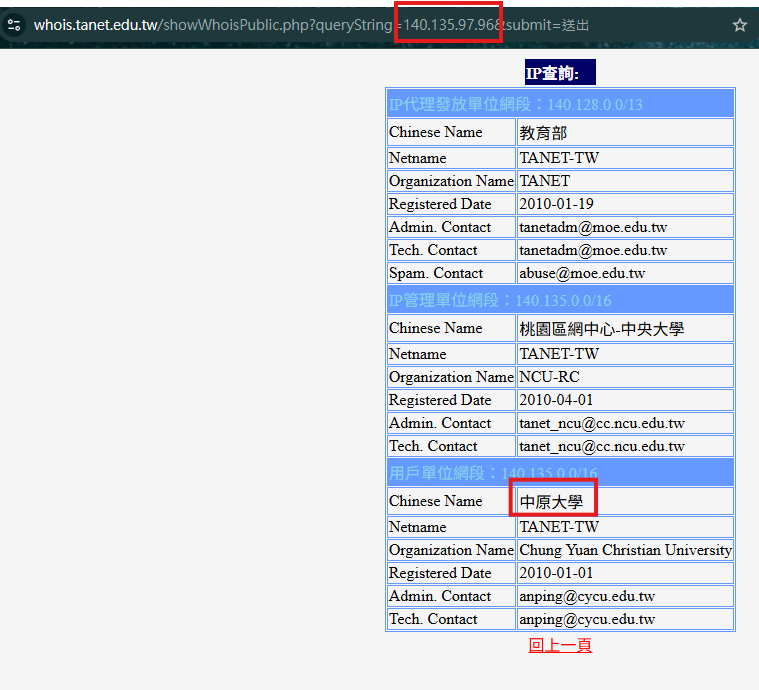Select the 2010-04-01 registered date

click(625, 400)
